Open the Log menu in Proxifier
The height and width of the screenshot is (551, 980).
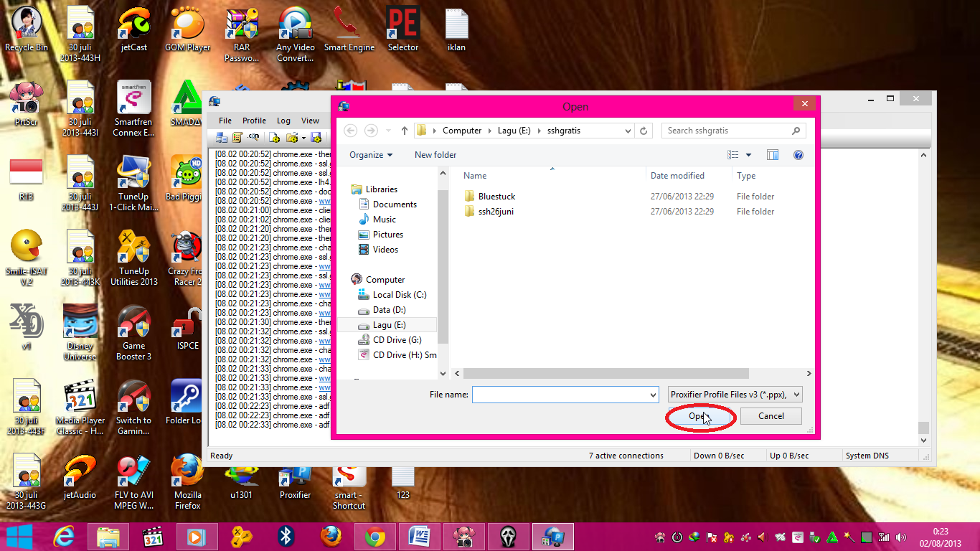(283, 121)
